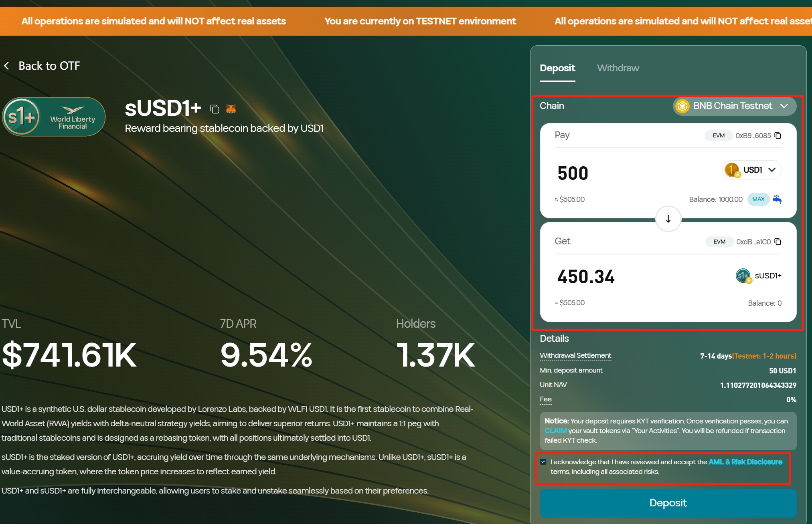The width and height of the screenshot is (812, 524).
Task: Click the 0xdB...a1C0 address text
Action: click(x=753, y=242)
